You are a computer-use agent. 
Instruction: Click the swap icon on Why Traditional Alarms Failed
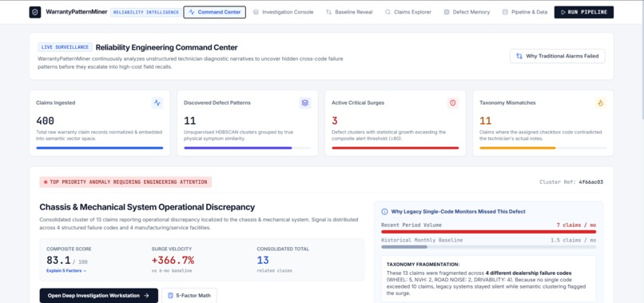[x=519, y=56]
